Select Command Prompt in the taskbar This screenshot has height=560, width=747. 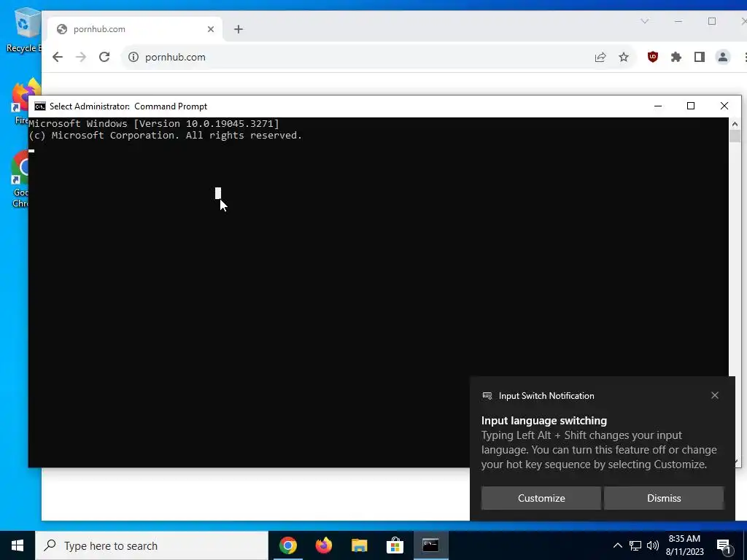430,545
